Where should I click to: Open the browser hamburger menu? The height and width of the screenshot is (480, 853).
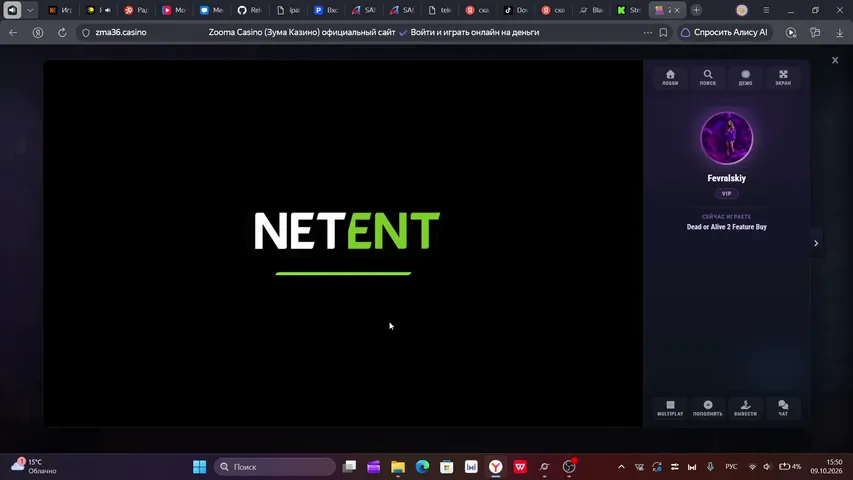pos(766,10)
